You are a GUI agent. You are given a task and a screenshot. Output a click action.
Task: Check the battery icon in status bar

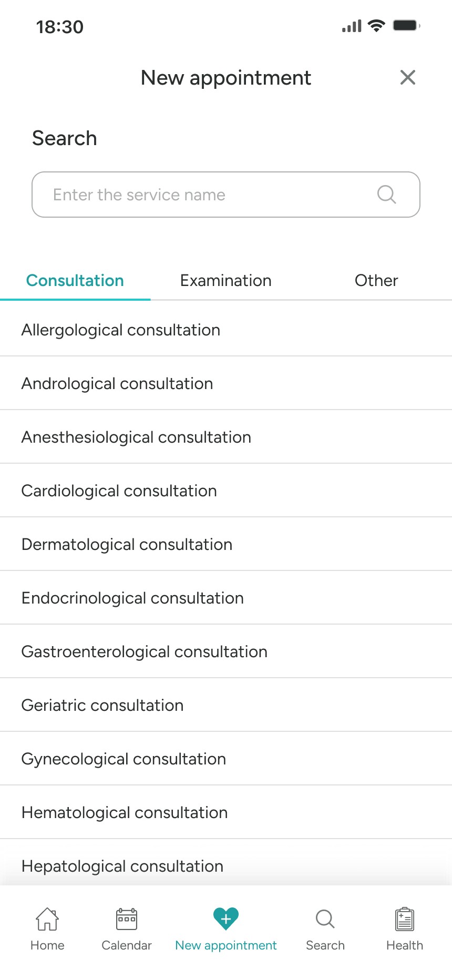coord(406,26)
